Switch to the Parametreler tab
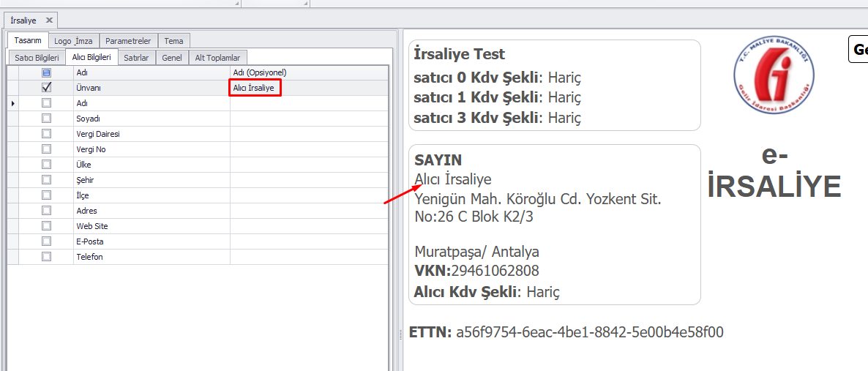The width and height of the screenshot is (868, 371). pyautogui.click(x=128, y=41)
